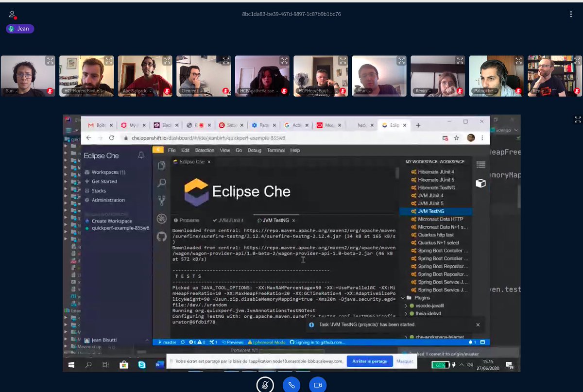Make AbelSalgado's webcam fullscreen
The image size is (583, 392).
(x=167, y=61)
